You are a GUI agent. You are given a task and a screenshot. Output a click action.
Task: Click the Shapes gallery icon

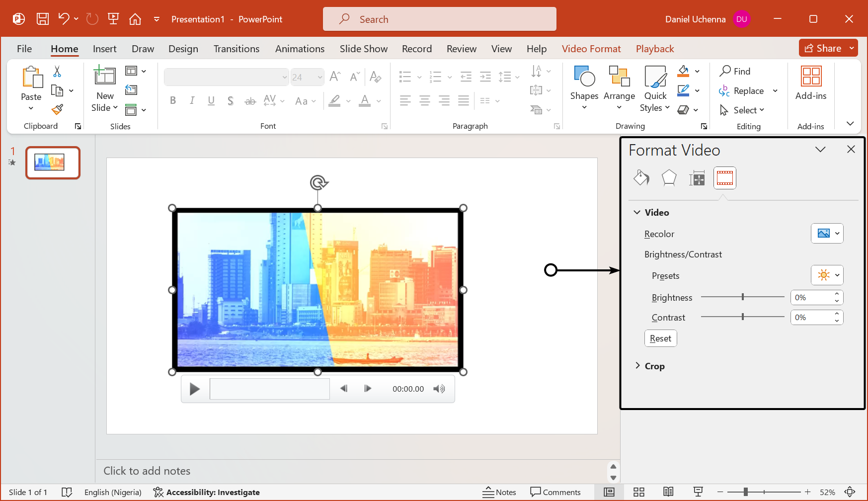584,77
